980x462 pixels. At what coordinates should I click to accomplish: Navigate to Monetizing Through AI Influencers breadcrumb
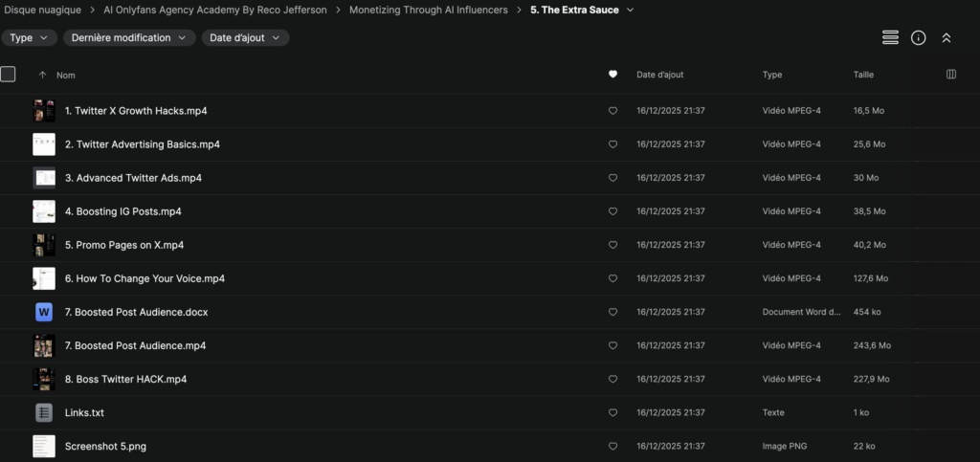(429, 11)
